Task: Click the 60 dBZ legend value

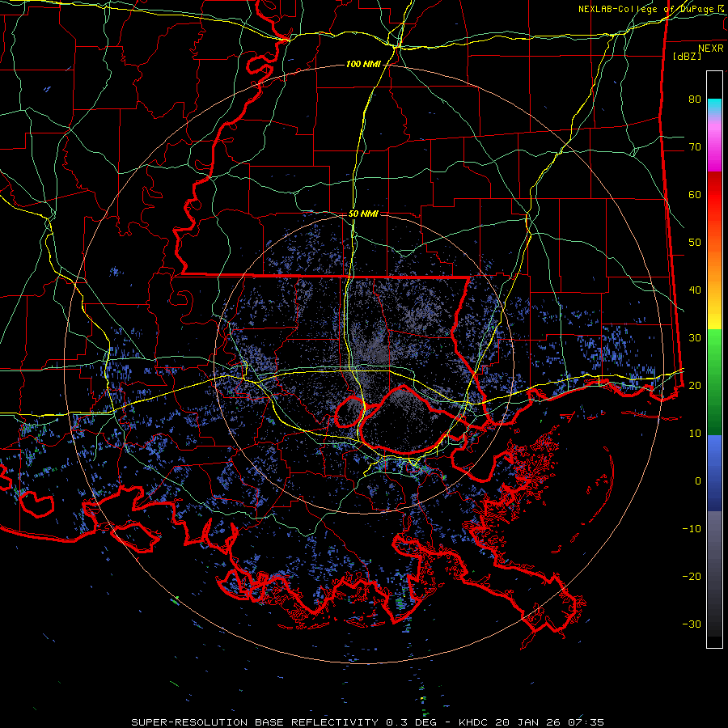Action: point(695,194)
